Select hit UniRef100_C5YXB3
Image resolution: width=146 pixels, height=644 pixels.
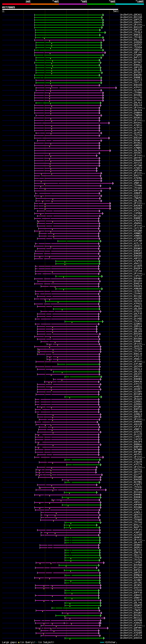click(x=131, y=37)
